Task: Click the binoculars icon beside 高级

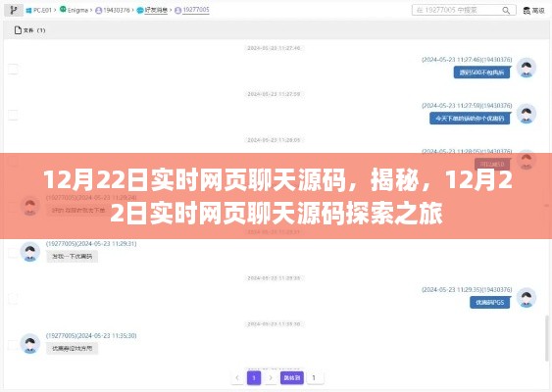Action: tap(527, 11)
